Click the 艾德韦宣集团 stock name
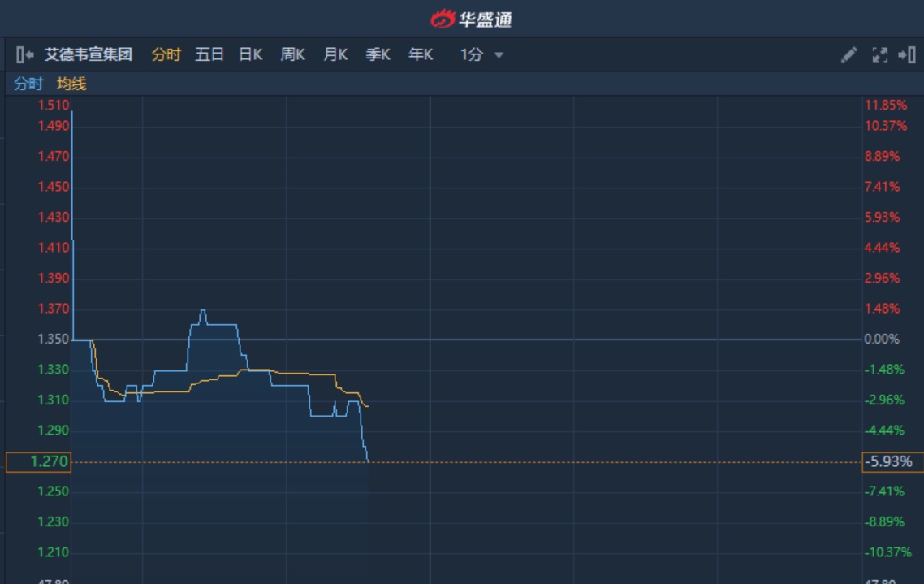Screen dimensions: 924x584 coord(89,55)
